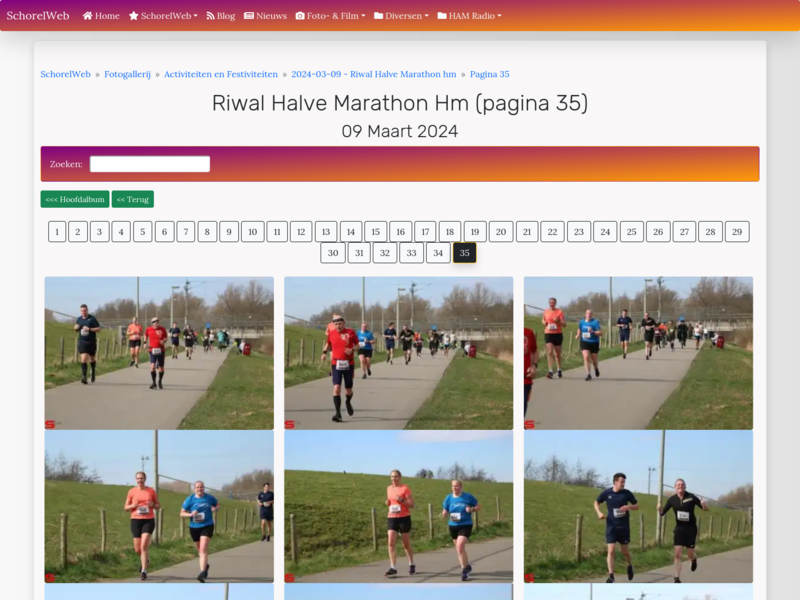Image resolution: width=800 pixels, height=600 pixels.
Task: Follow the SchorelWeb breadcrumb link
Action: (65, 74)
